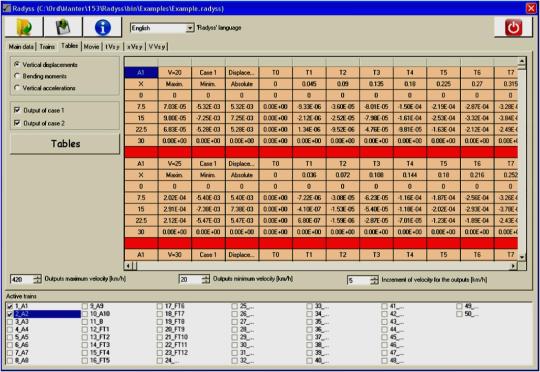Check train 12_FT1
540x372 pixels.
click(x=85, y=330)
